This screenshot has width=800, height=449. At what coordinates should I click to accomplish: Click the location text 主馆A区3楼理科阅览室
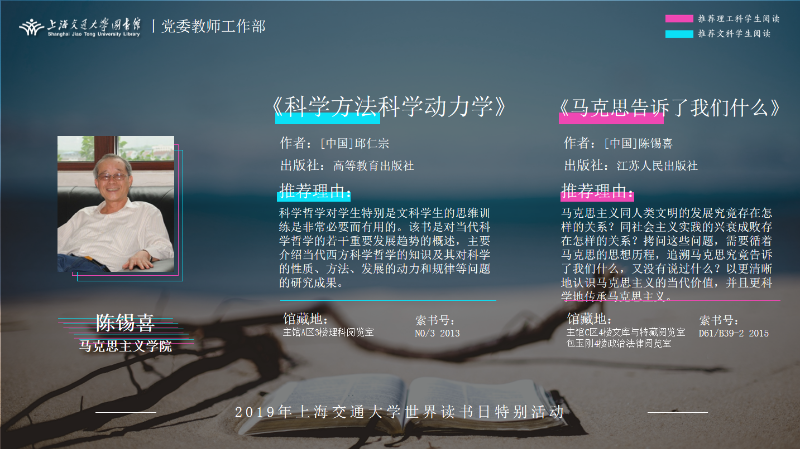pos(329,332)
